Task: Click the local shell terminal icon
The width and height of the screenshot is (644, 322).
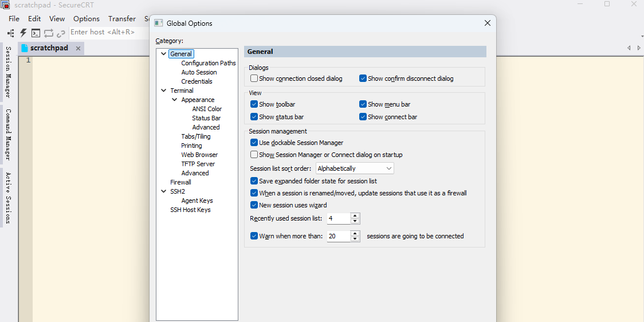Action: (36, 33)
